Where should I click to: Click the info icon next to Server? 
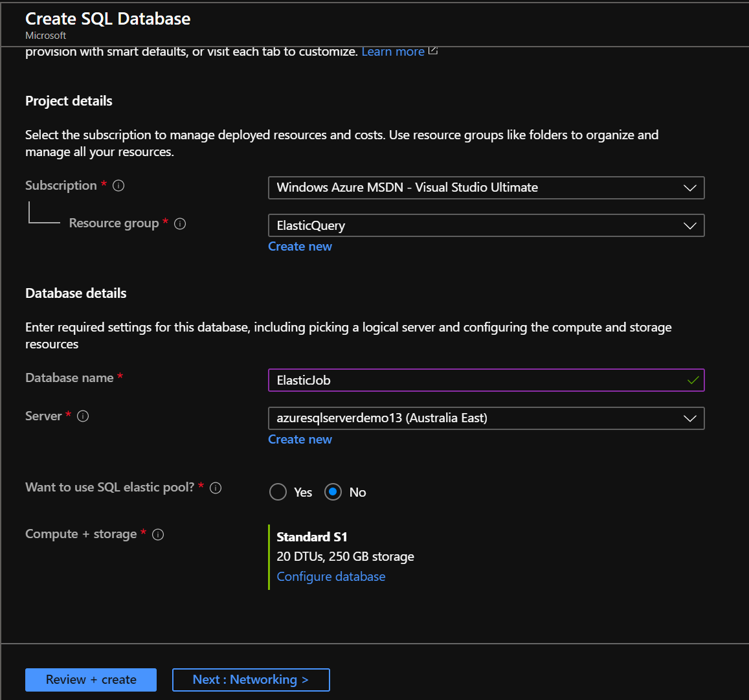pos(83,416)
